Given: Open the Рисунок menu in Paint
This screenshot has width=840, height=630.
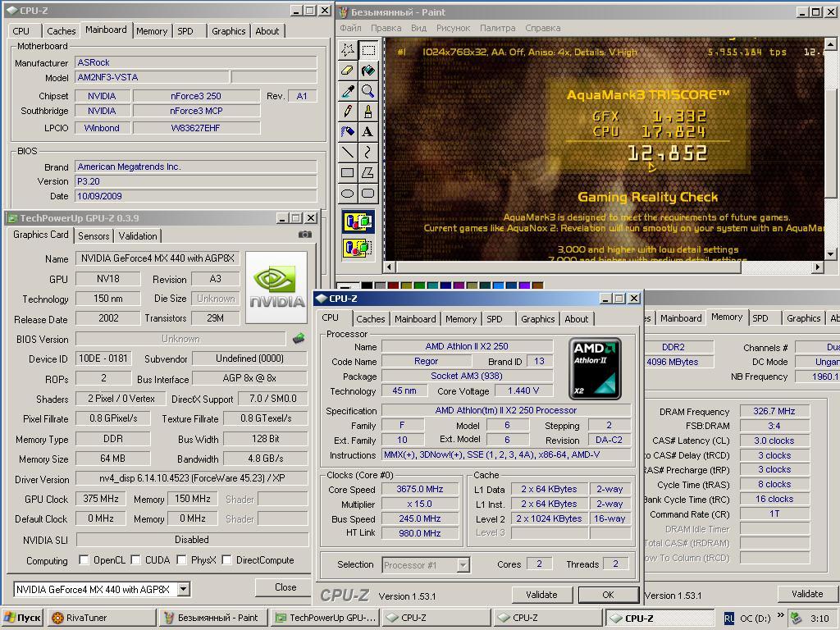Looking at the screenshot, I should coord(453,28).
